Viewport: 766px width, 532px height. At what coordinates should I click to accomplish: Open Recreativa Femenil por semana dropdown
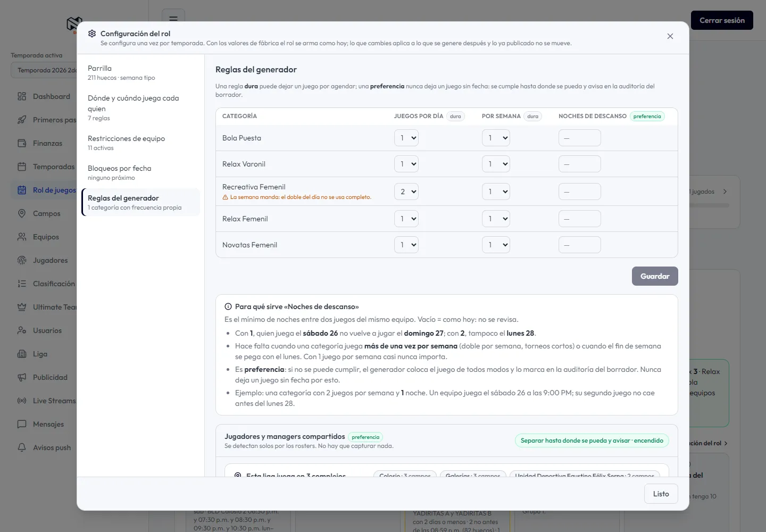pos(496,192)
